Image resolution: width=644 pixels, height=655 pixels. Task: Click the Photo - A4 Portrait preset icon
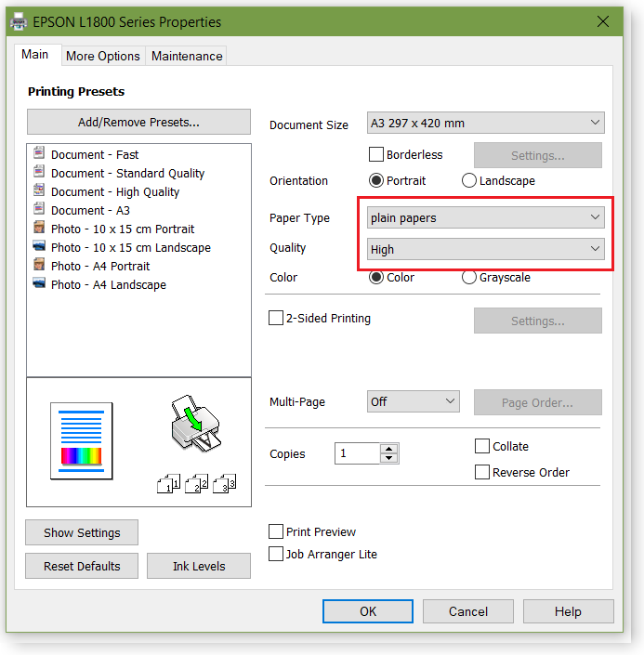coord(39,265)
